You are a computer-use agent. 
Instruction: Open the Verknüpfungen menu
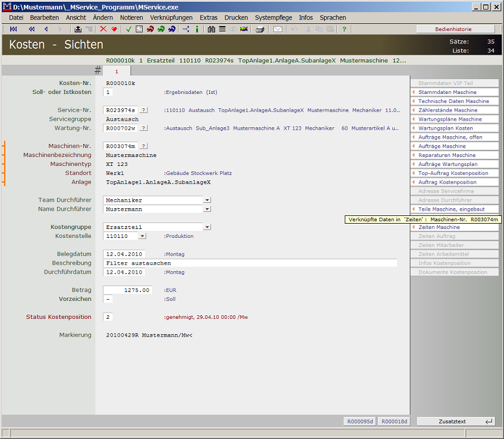(x=171, y=18)
